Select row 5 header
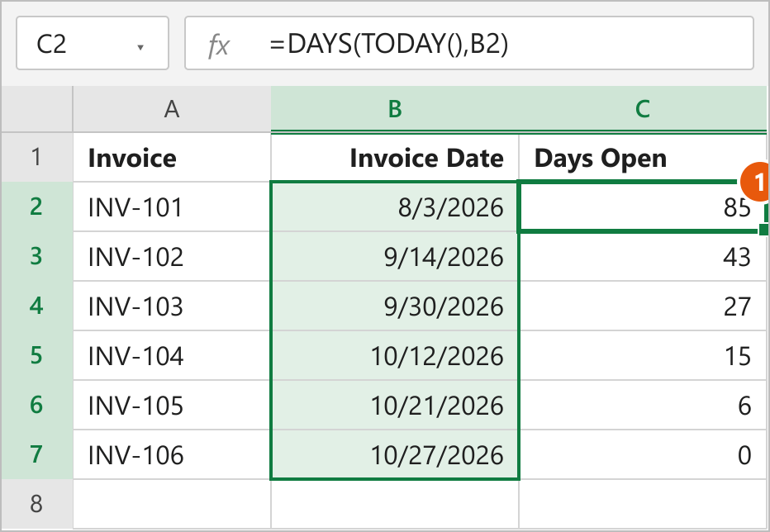Screen dimensions: 770x532 point(37,356)
